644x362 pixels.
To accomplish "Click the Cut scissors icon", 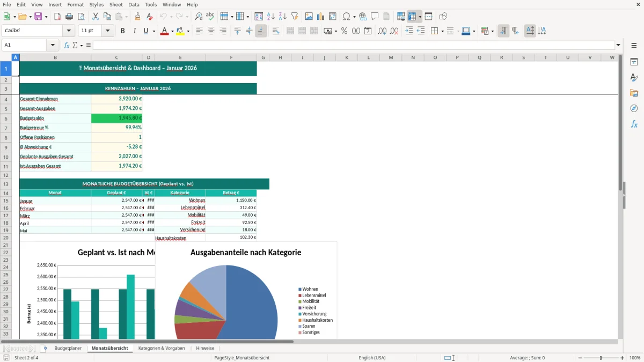I will (96, 17).
